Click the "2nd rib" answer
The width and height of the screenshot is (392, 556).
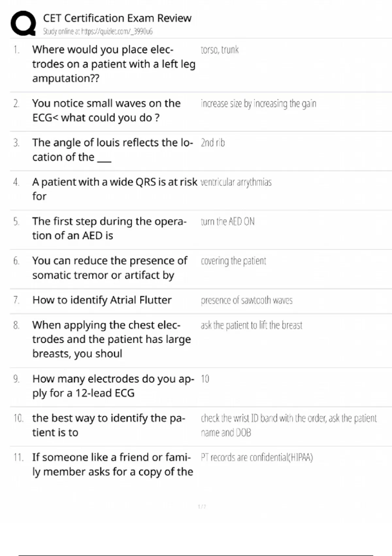[213, 143]
